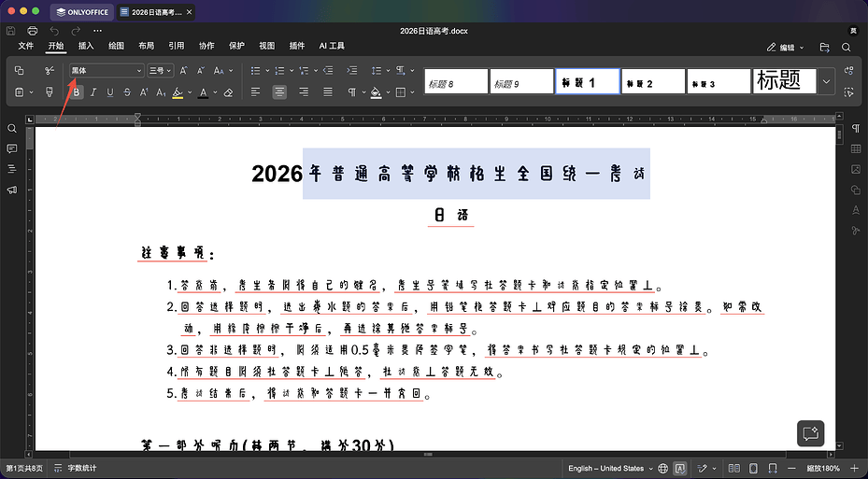
Task: Click the Decrease indent icon
Action: pyautogui.click(x=328, y=70)
